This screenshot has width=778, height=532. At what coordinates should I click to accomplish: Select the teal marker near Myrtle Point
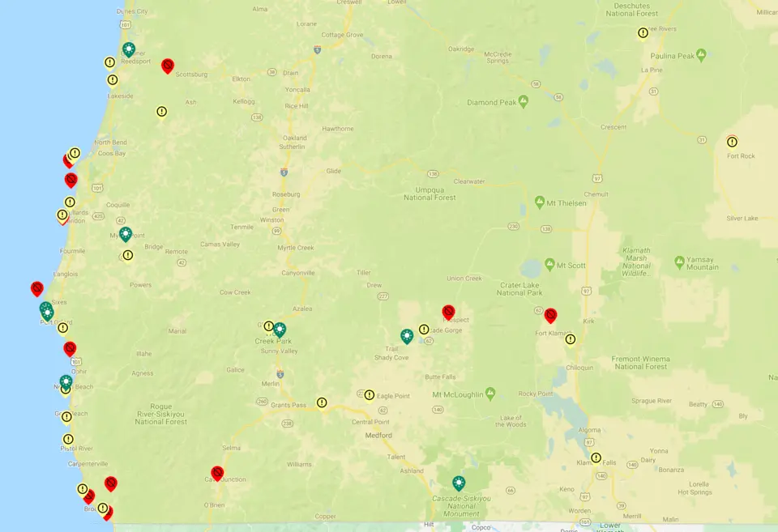click(x=126, y=234)
